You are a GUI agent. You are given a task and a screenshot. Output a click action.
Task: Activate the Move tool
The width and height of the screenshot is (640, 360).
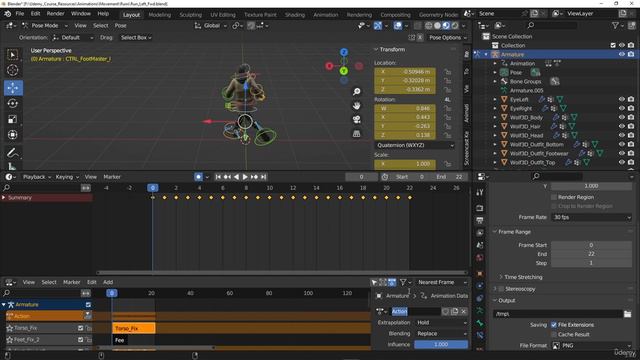click(x=13, y=88)
